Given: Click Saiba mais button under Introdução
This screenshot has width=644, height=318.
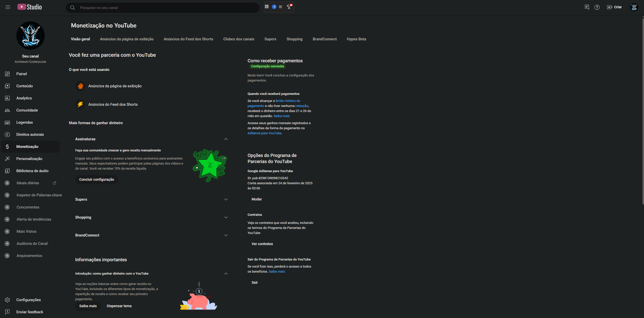Looking at the screenshot, I should tap(88, 306).
